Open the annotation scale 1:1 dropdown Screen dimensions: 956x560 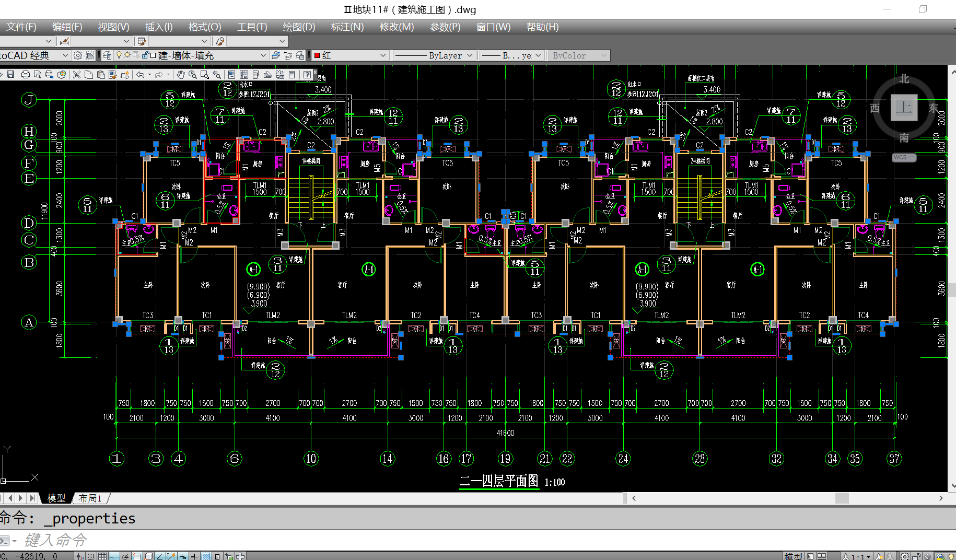(858, 556)
